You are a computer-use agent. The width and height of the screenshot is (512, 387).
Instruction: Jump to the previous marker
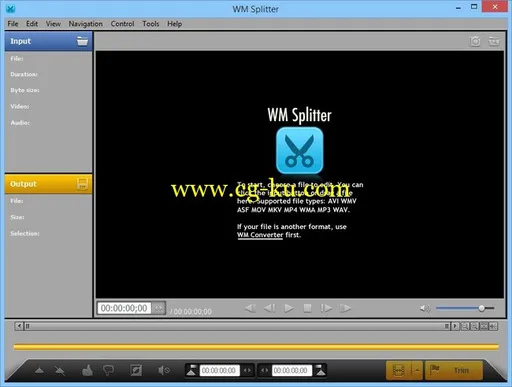(250, 308)
